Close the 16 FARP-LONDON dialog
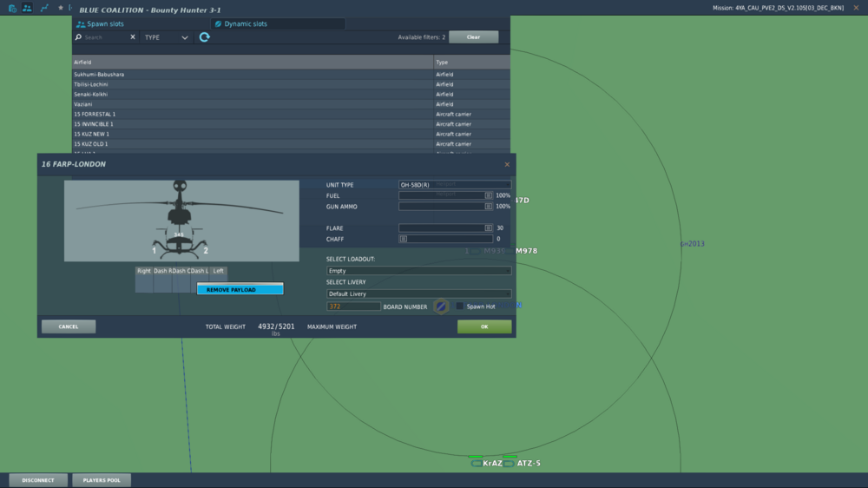 507,164
